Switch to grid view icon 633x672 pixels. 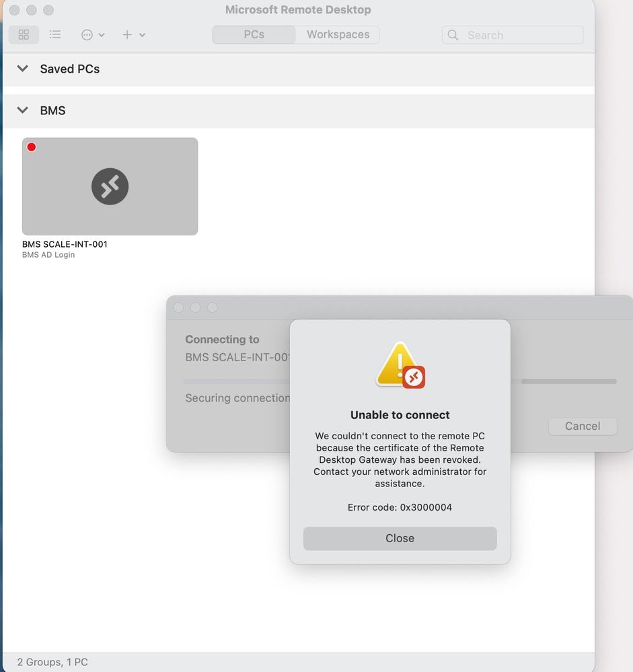pyautogui.click(x=24, y=35)
